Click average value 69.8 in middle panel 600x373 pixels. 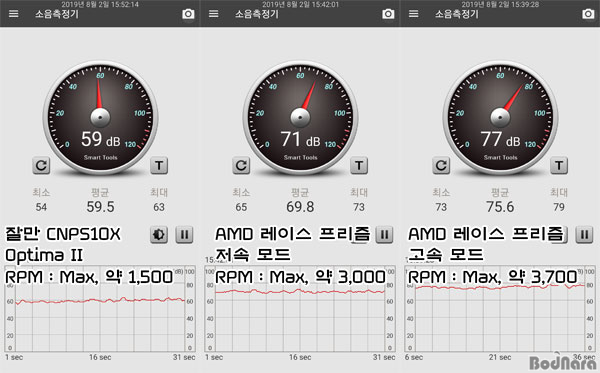click(300, 207)
